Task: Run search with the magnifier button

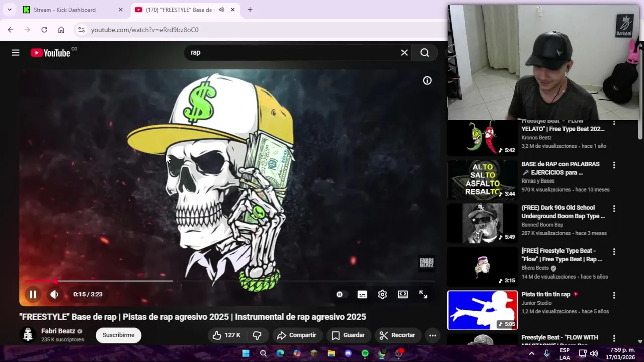Action: point(425,53)
